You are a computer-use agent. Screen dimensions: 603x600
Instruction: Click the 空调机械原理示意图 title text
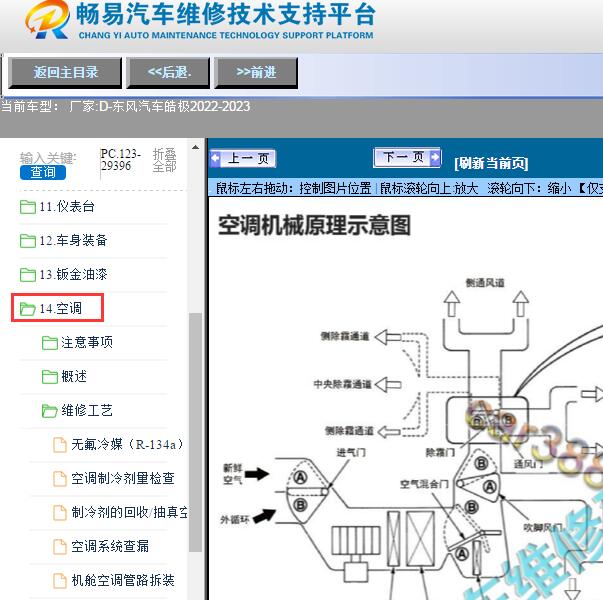314,225
